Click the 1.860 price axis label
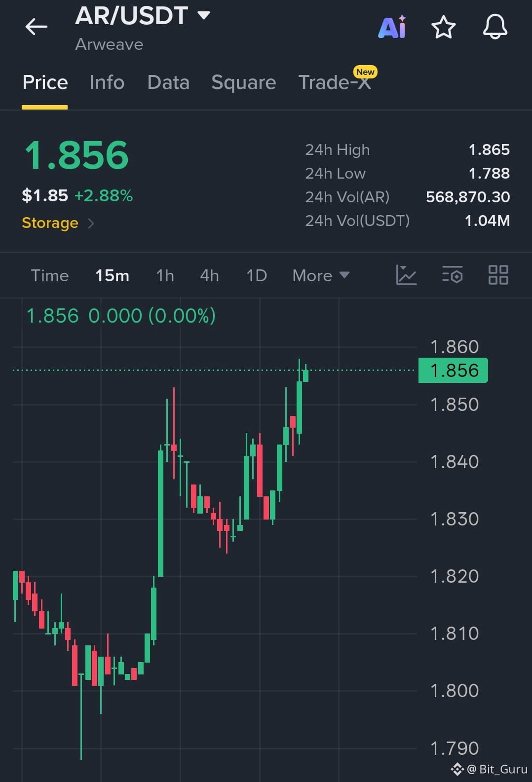Screen dimensions: 532x782 click(x=455, y=347)
